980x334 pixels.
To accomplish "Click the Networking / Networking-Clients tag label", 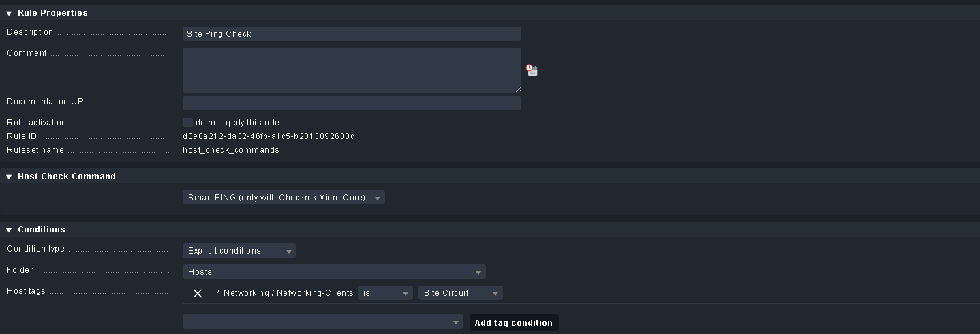I will [x=285, y=293].
